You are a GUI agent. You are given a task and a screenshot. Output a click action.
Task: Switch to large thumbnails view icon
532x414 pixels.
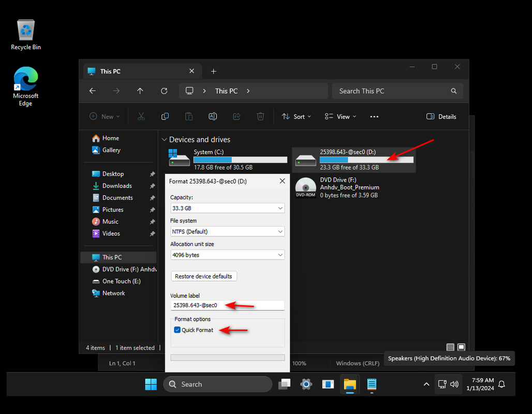[x=461, y=347]
